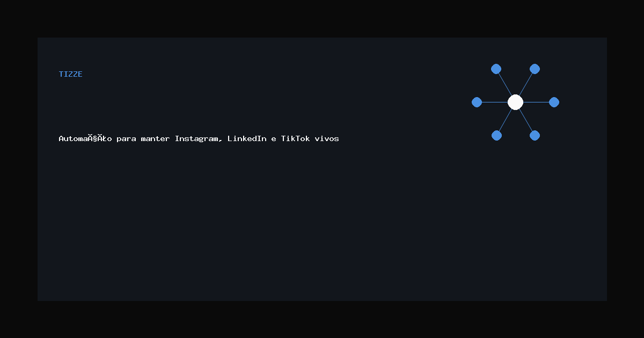The height and width of the screenshot is (338, 644).
Task: Click the connector to the lower-right node
Action: pos(525,120)
